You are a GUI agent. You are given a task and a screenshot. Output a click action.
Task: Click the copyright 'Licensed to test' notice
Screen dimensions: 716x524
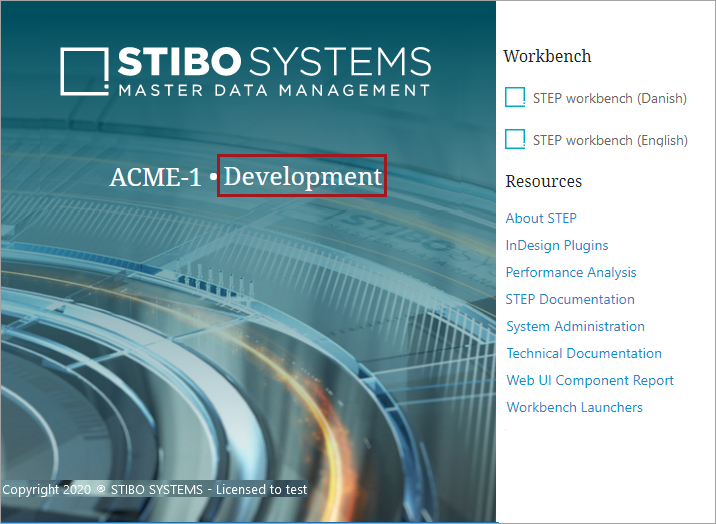point(154,490)
